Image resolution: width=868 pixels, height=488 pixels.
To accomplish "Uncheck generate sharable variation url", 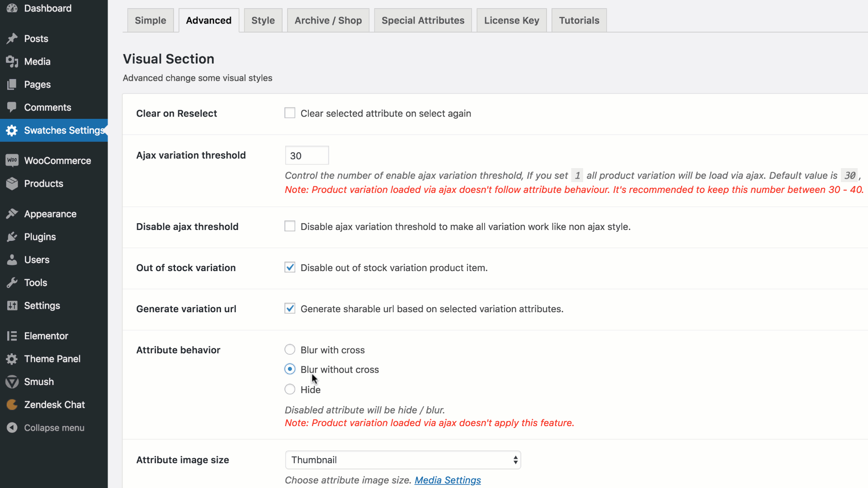I will coord(290,308).
